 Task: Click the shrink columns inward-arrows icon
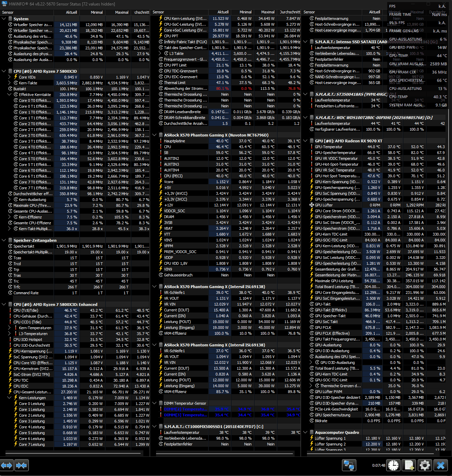point(21,465)
